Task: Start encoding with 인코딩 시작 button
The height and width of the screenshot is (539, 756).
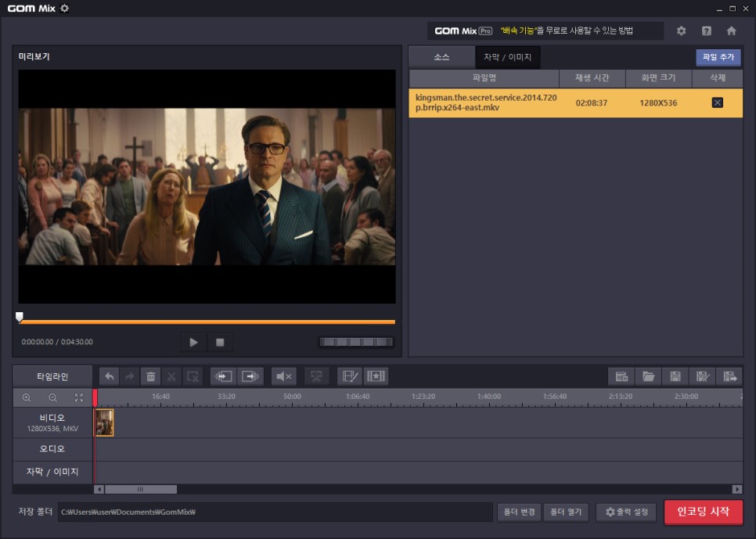Action: click(x=704, y=512)
